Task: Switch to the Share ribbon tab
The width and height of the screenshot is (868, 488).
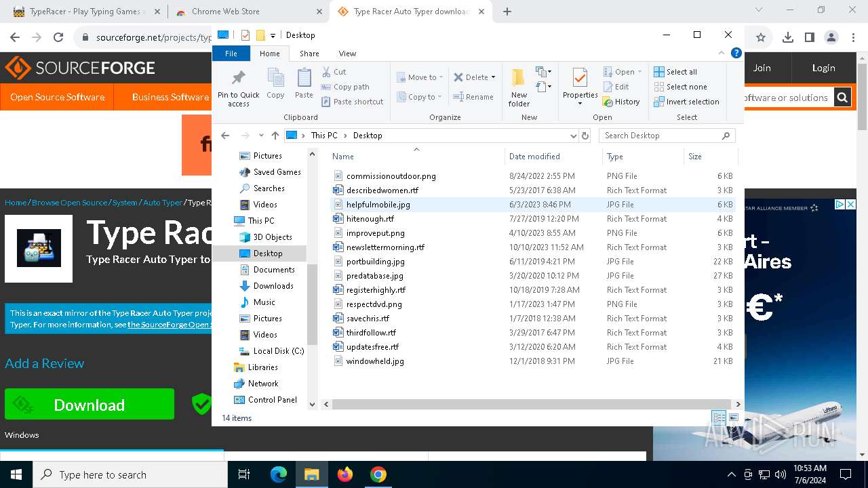Action: 309,54
